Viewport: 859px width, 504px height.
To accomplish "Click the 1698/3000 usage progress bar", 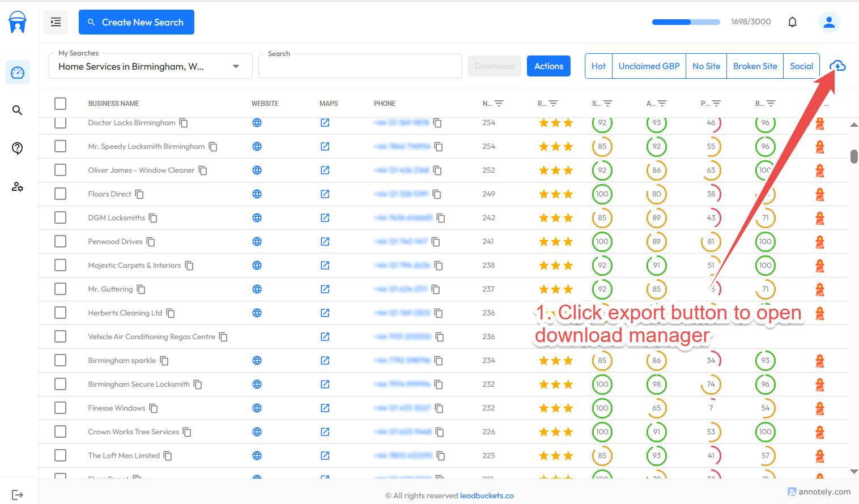I will click(x=686, y=22).
